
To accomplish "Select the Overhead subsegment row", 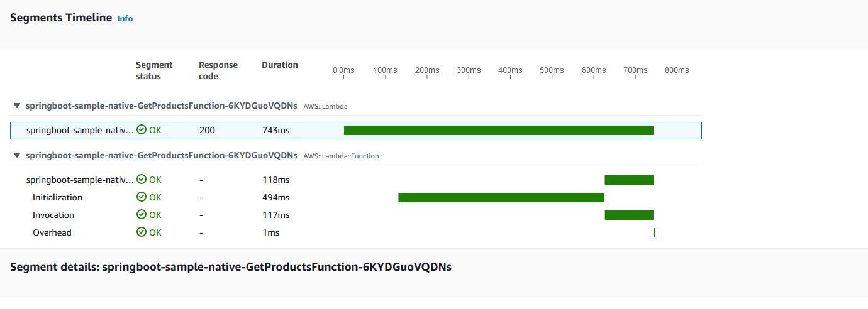I will click(x=356, y=232).
